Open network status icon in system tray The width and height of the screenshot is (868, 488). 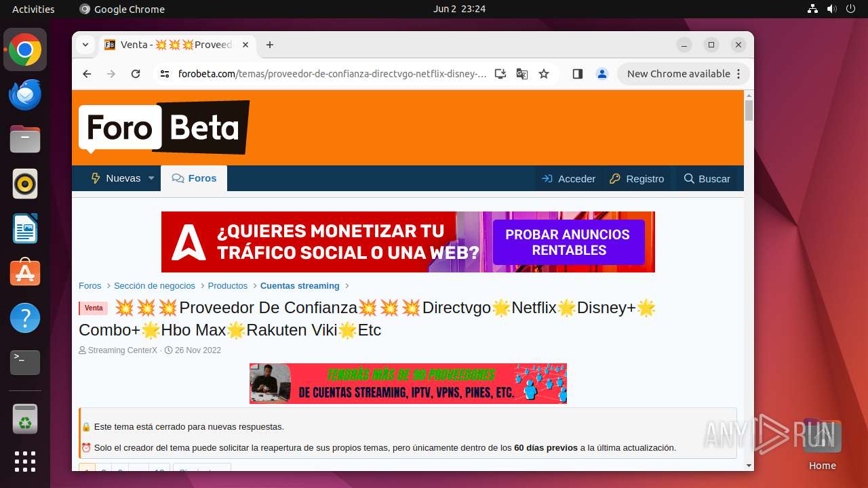813,9
